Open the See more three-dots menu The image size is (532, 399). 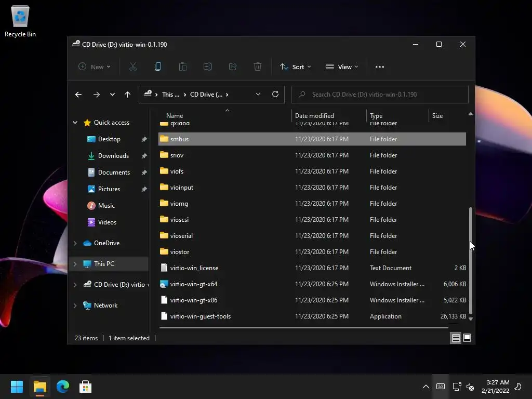[x=380, y=67]
